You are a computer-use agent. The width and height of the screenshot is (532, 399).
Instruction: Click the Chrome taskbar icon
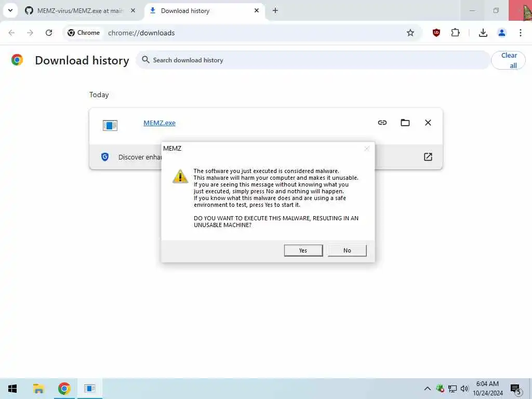(64, 389)
